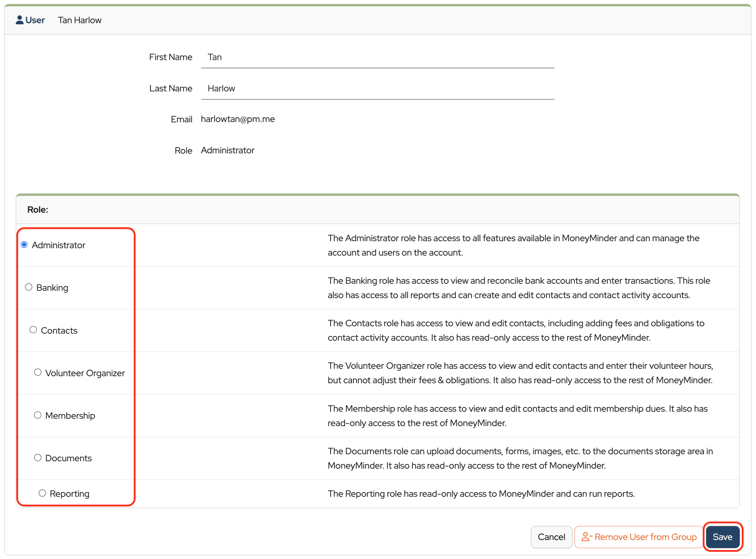Click the Role: section heading

click(x=38, y=210)
